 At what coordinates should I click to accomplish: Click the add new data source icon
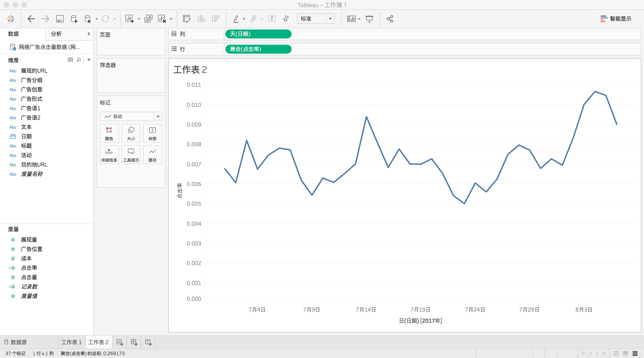74,19
